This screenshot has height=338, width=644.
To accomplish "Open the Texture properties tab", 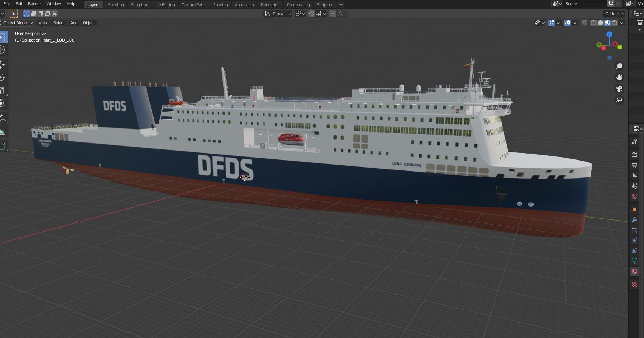I will tap(634, 285).
